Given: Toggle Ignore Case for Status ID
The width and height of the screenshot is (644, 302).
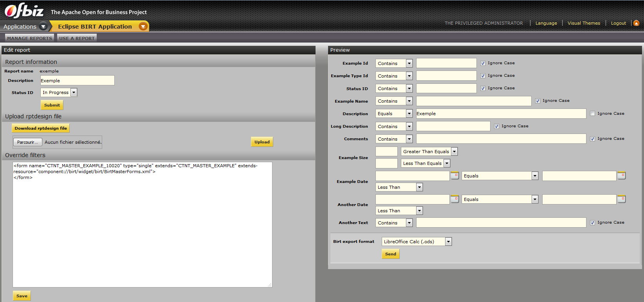Looking at the screenshot, I should [x=483, y=88].
